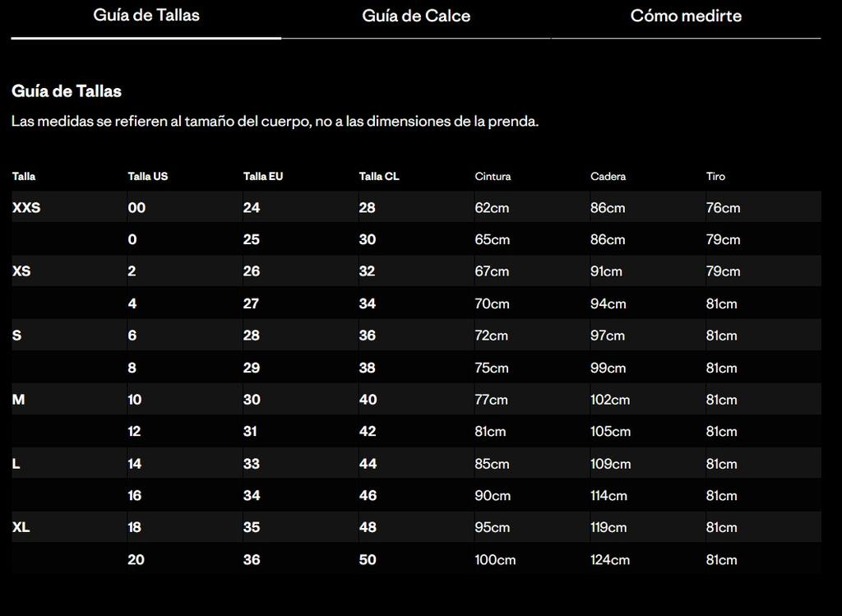This screenshot has width=842, height=616.
Task: Click the Talla US column header
Action: tap(148, 176)
